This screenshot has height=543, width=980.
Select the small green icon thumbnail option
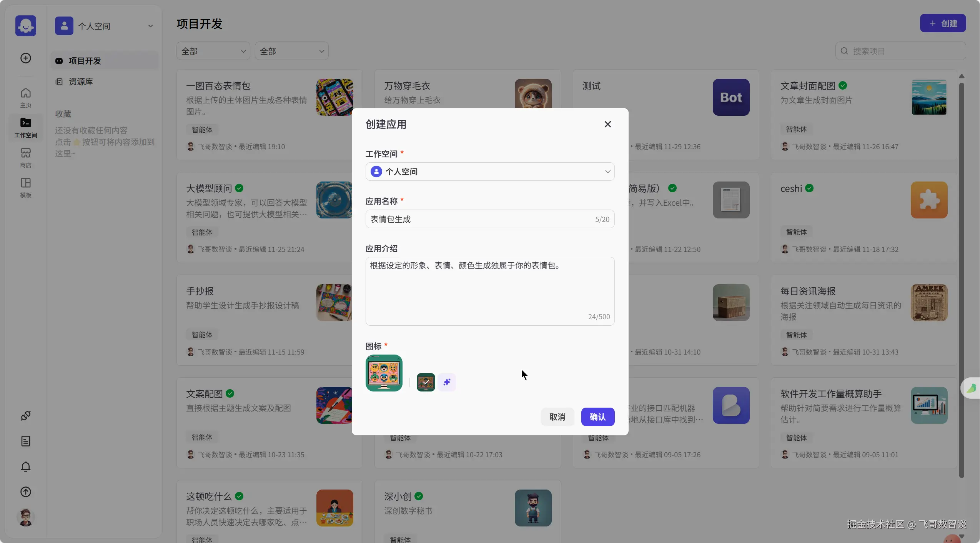[426, 382]
